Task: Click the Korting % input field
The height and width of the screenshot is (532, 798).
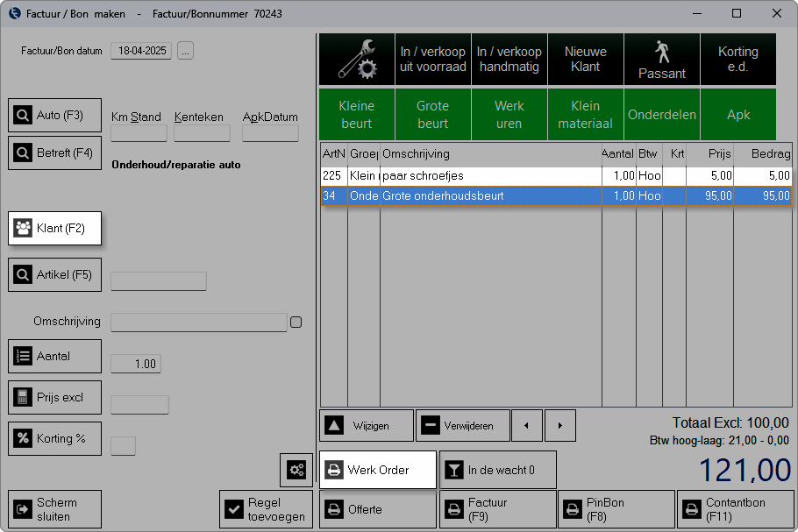Action: [123, 446]
